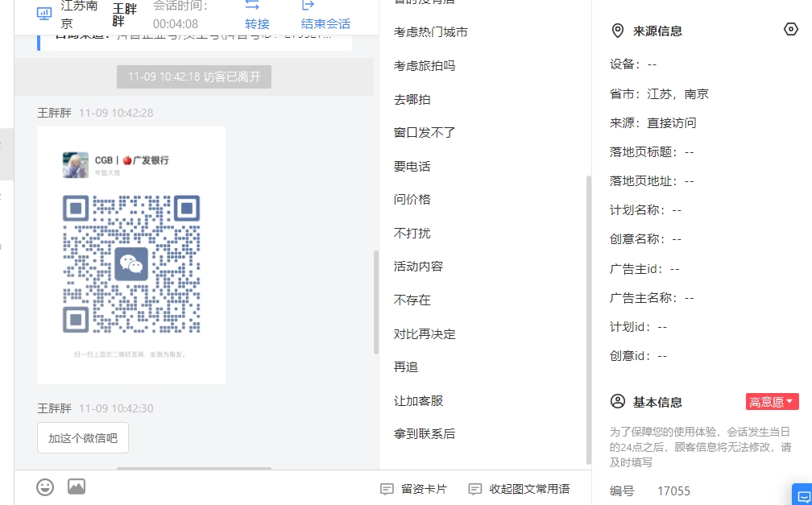Click the 转接 transfer link
812x505 pixels.
pyautogui.click(x=258, y=24)
